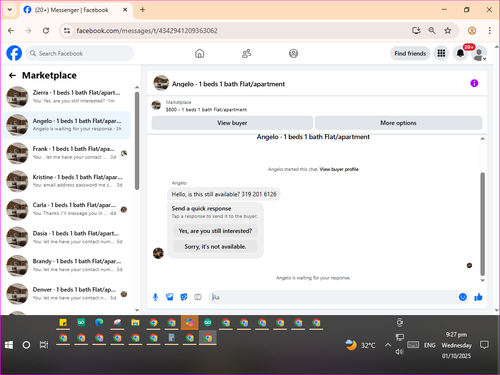Image resolution: width=500 pixels, height=375 pixels.
Task: Choose a GIF icon
Action: pyautogui.click(x=198, y=297)
